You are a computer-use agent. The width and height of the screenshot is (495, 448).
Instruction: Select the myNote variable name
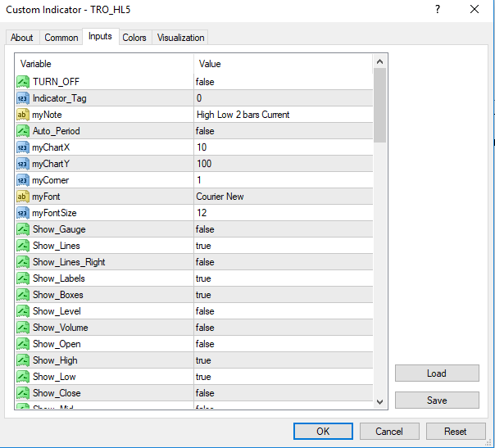(47, 115)
